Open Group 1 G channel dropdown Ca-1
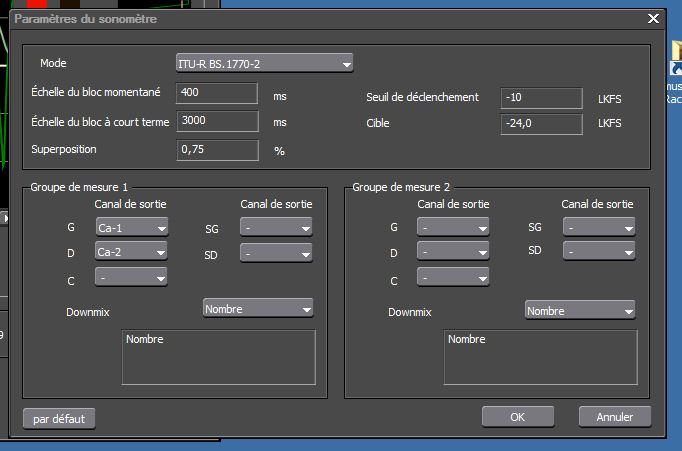682x451 pixels. [x=131, y=227]
